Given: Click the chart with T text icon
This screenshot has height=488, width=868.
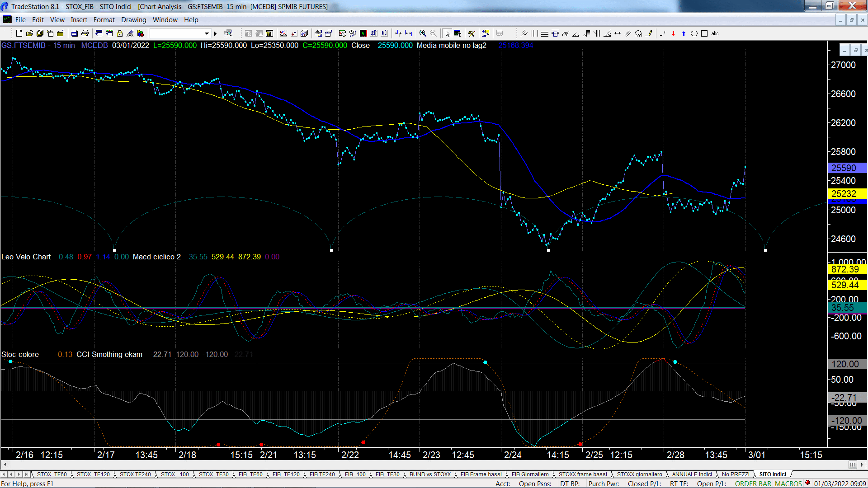Looking at the screenshot, I should click(458, 33).
